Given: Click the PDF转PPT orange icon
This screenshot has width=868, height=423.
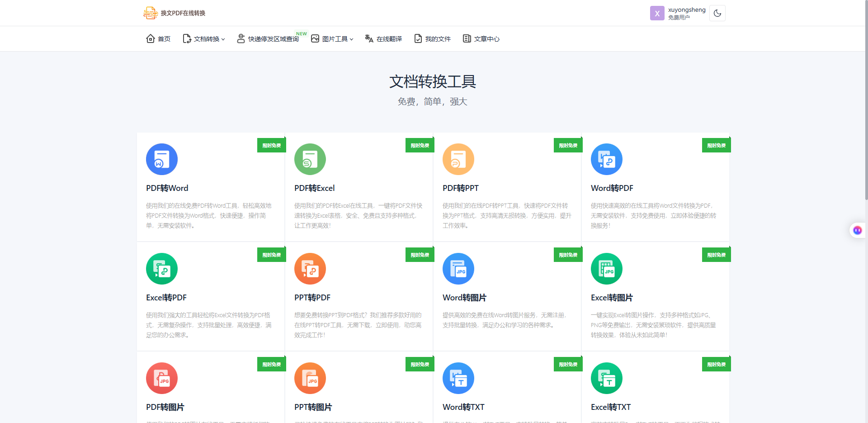Looking at the screenshot, I should [458, 159].
